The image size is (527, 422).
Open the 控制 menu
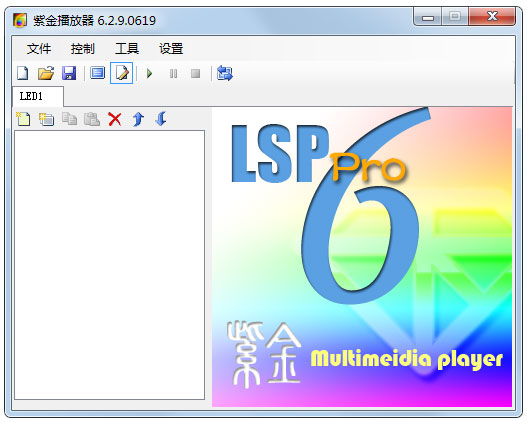coord(83,49)
